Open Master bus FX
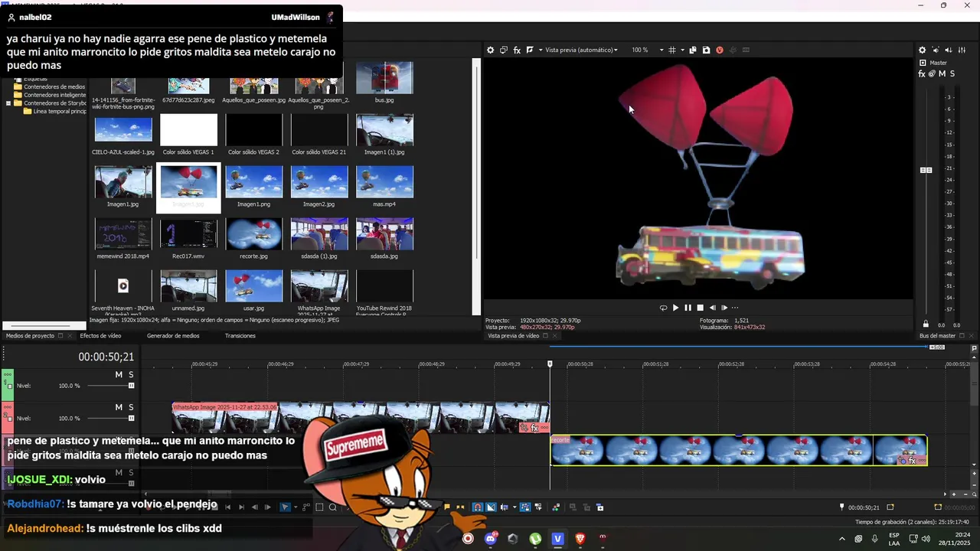The height and width of the screenshot is (551, 980). (x=922, y=73)
